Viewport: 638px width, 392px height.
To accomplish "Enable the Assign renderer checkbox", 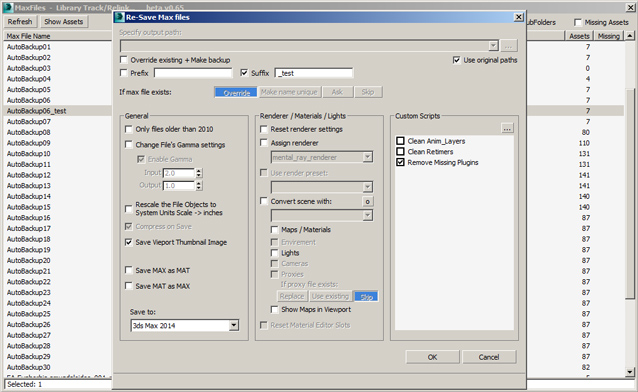I will (264, 143).
